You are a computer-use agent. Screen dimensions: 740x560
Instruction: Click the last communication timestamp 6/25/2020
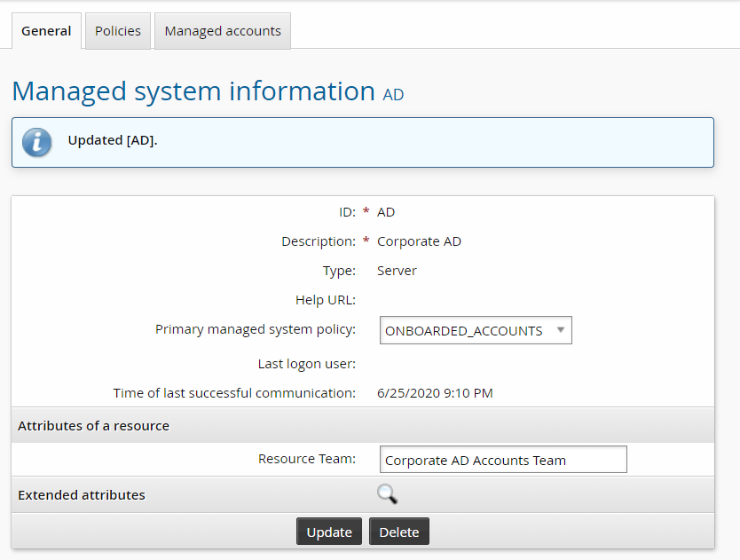pos(435,392)
